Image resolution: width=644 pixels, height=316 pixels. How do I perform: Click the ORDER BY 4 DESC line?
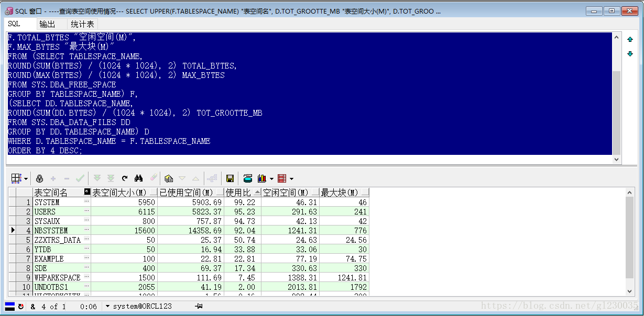tap(45, 151)
